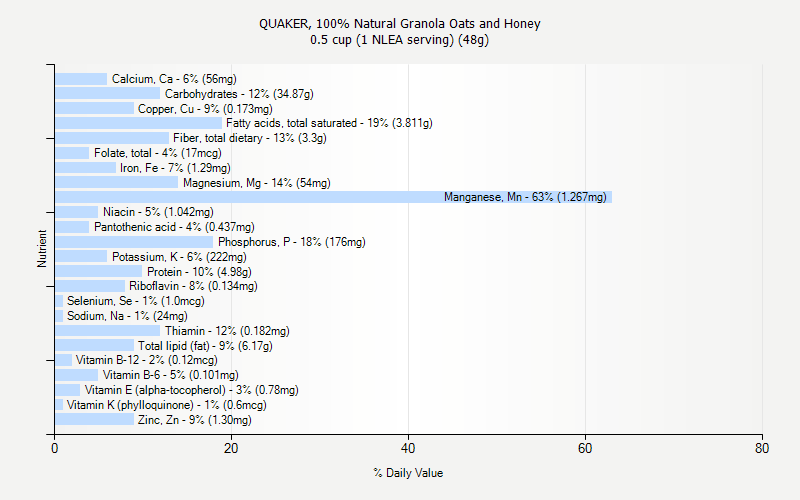The width and height of the screenshot is (800, 500).
Task: Select 'Manganese, Mn - 63% (1.267mg)' label
Action: [525, 197]
